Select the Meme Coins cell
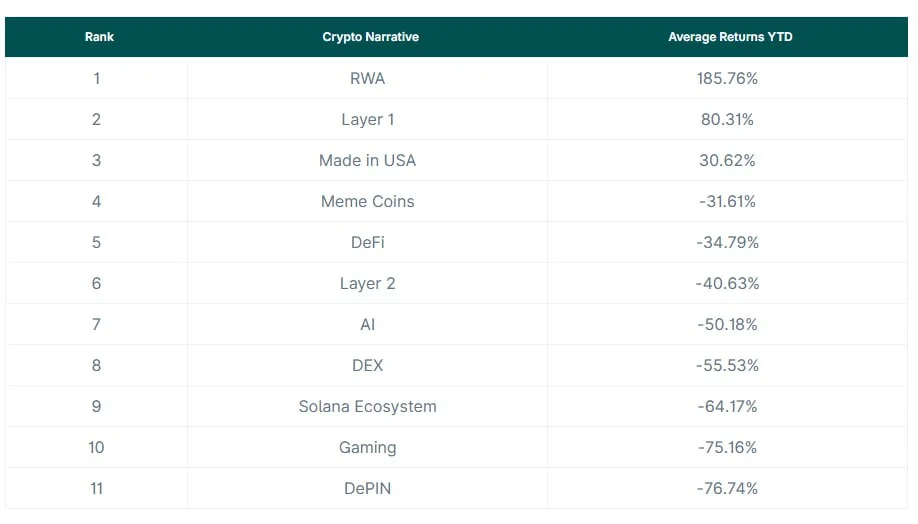 pyautogui.click(x=367, y=201)
